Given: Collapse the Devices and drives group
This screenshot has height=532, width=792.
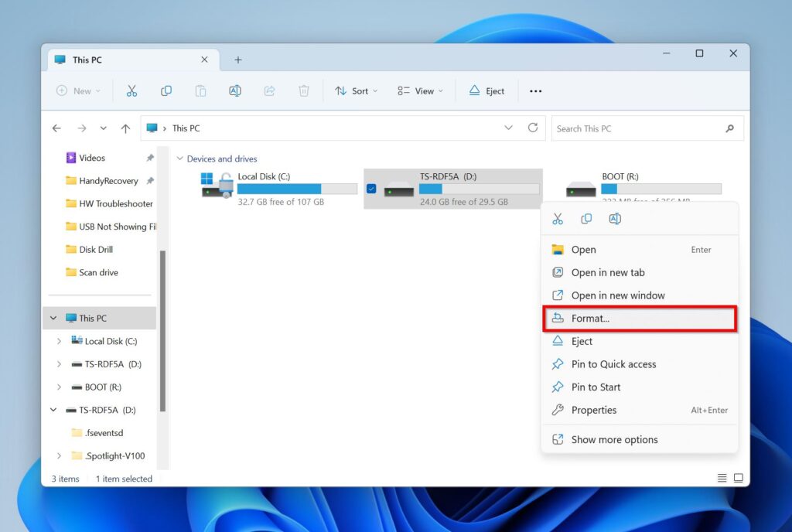Looking at the screenshot, I should pos(180,159).
